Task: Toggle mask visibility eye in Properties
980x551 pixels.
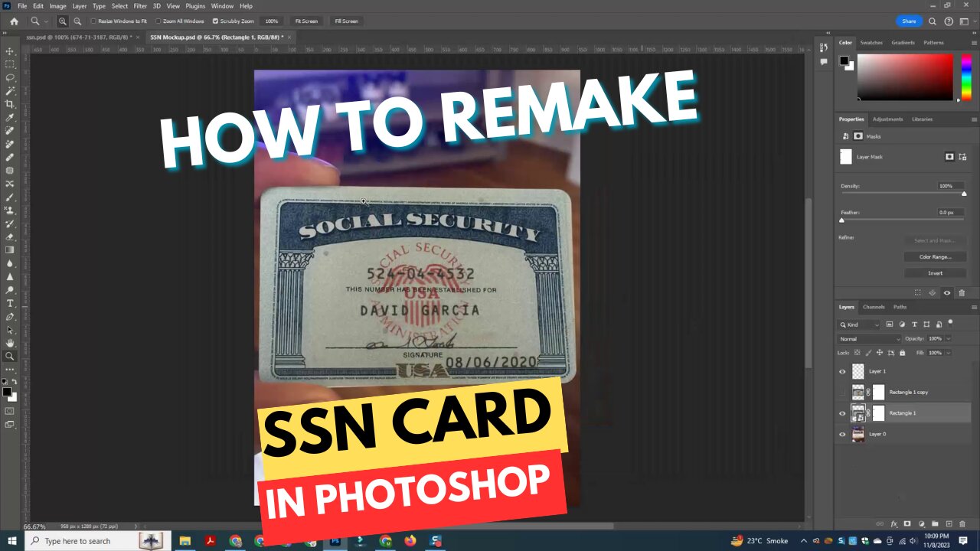Action: tap(947, 292)
